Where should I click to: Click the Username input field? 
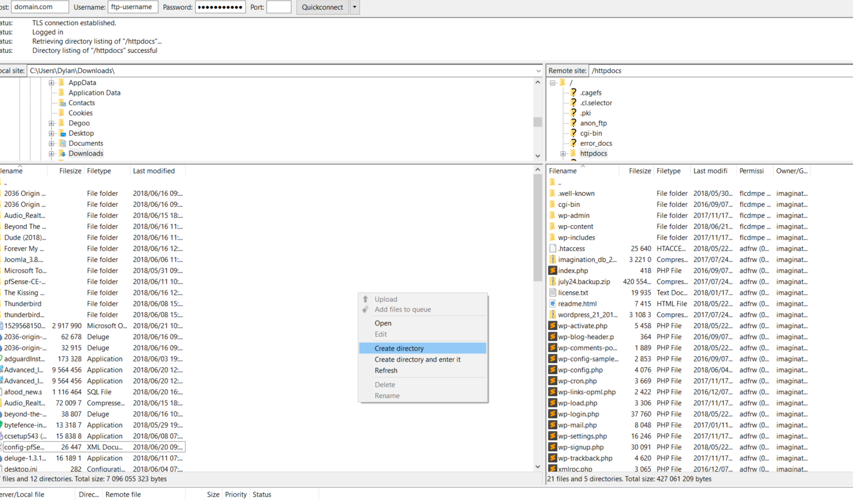coord(133,7)
